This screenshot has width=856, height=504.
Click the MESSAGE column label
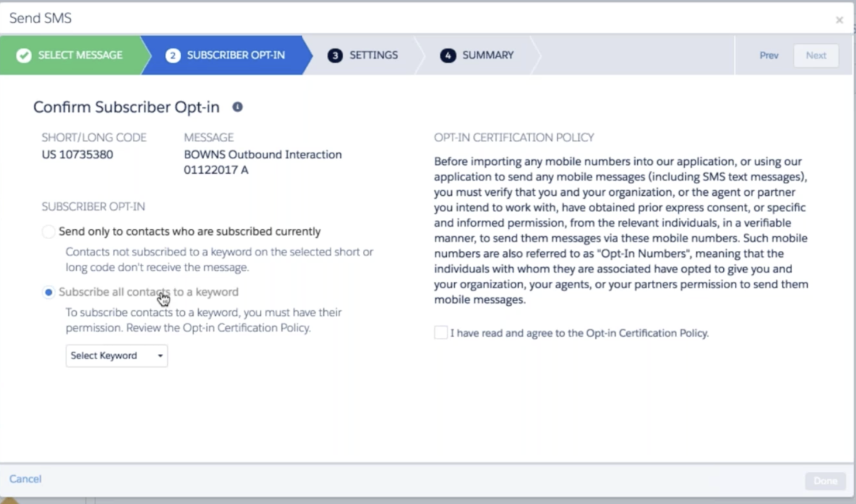click(x=209, y=137)
